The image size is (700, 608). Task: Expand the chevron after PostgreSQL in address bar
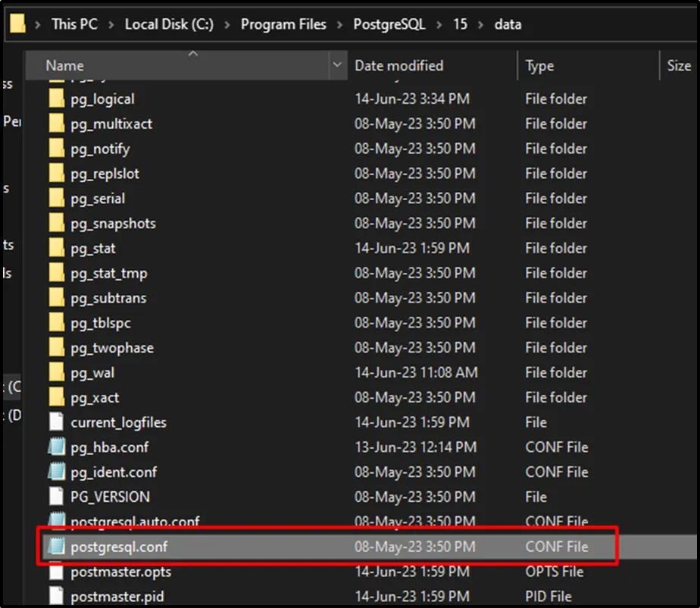click(439, 24)
